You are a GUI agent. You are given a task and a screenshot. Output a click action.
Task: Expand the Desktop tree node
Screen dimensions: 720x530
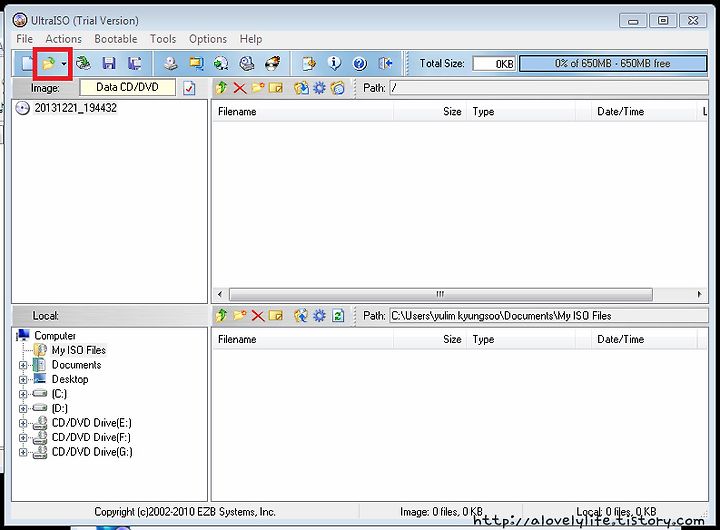click(22, 380)
